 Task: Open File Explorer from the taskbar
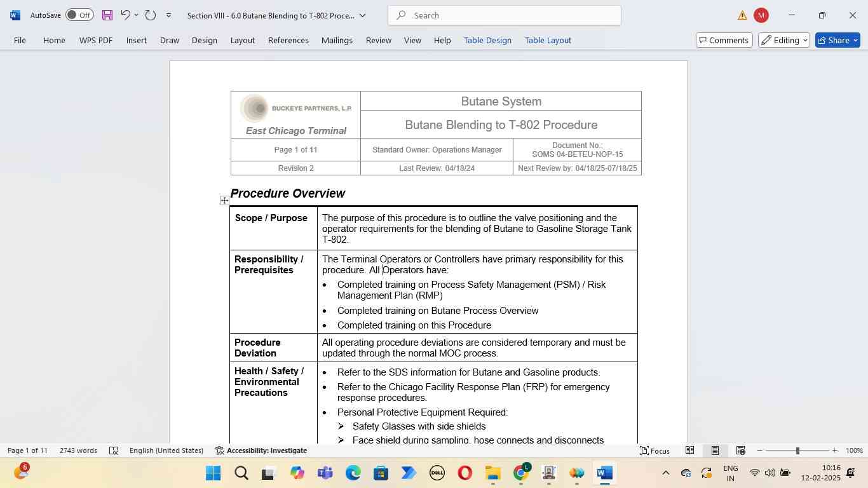point(492,473)
